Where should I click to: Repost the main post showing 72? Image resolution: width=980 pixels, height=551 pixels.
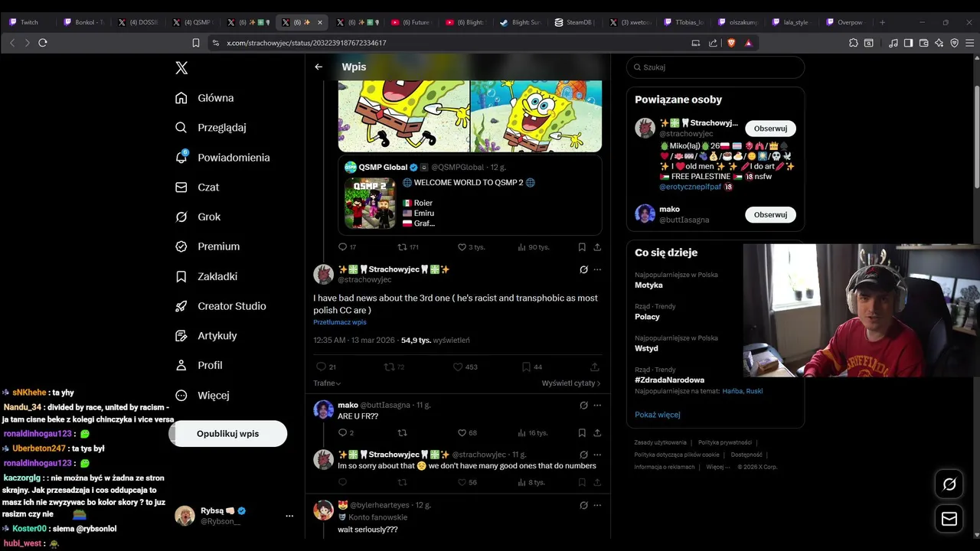[x=394, y=367]
